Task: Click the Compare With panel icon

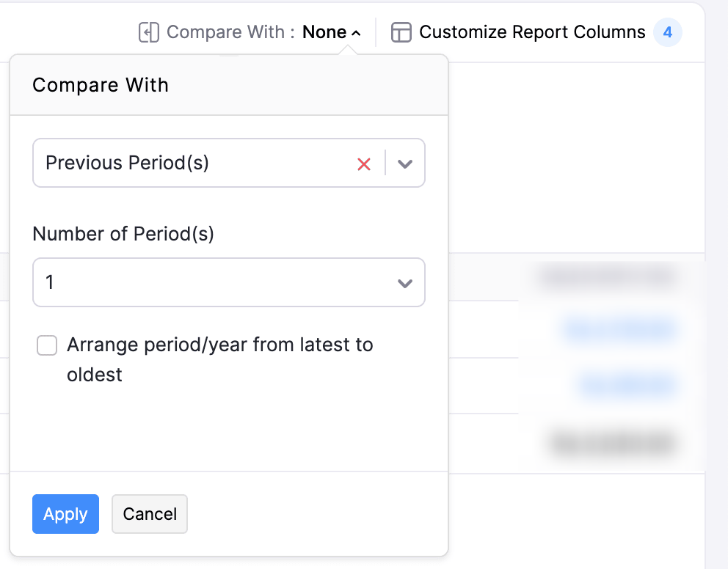Action: (x=149, y=33)
